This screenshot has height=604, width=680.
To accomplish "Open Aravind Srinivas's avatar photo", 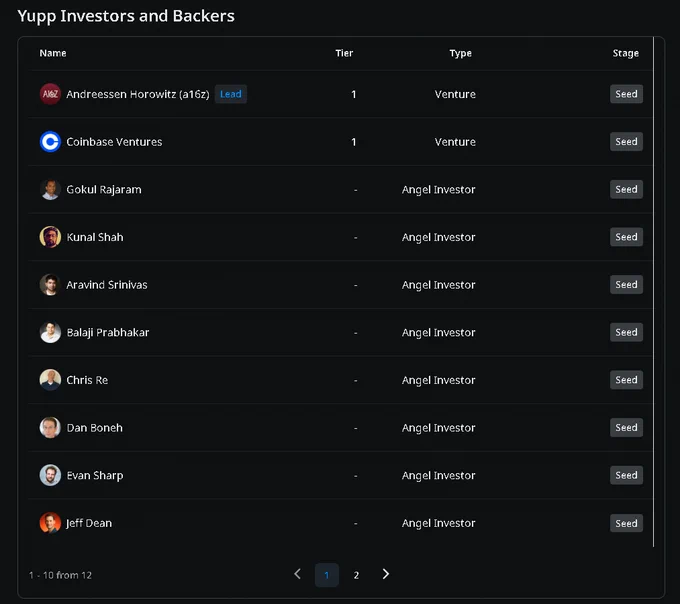I will click(50, 285).
